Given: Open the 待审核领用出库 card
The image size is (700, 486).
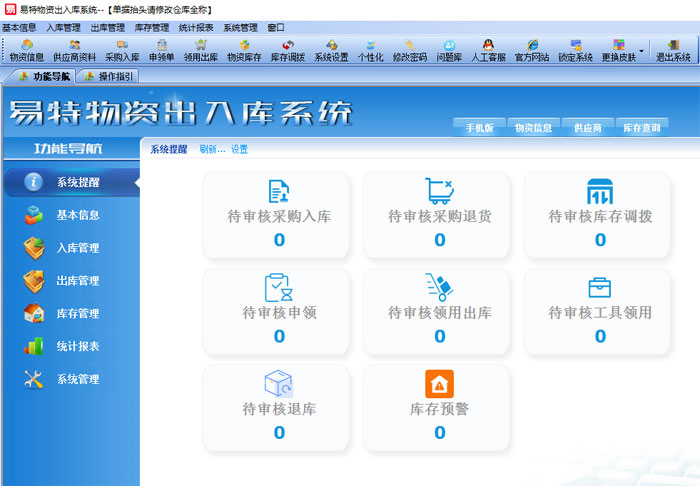Looking at the screenshot, I should (x=437, y=311).
